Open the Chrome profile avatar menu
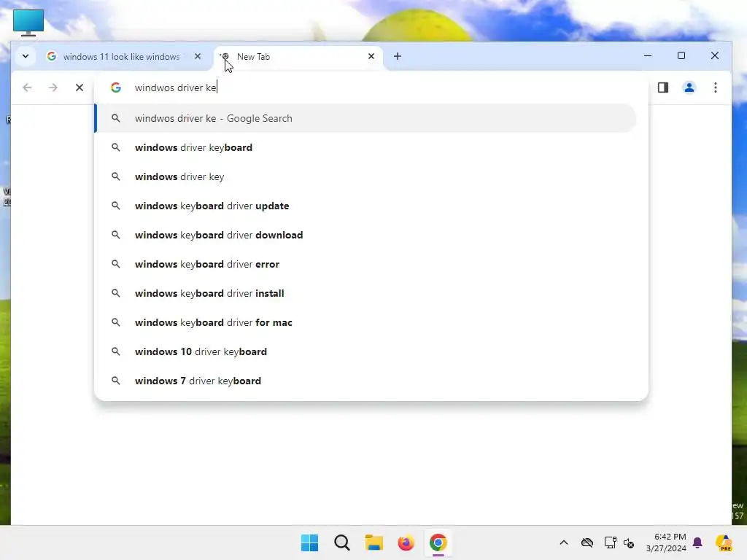The image size is (747, 560). tap(689, 87)
